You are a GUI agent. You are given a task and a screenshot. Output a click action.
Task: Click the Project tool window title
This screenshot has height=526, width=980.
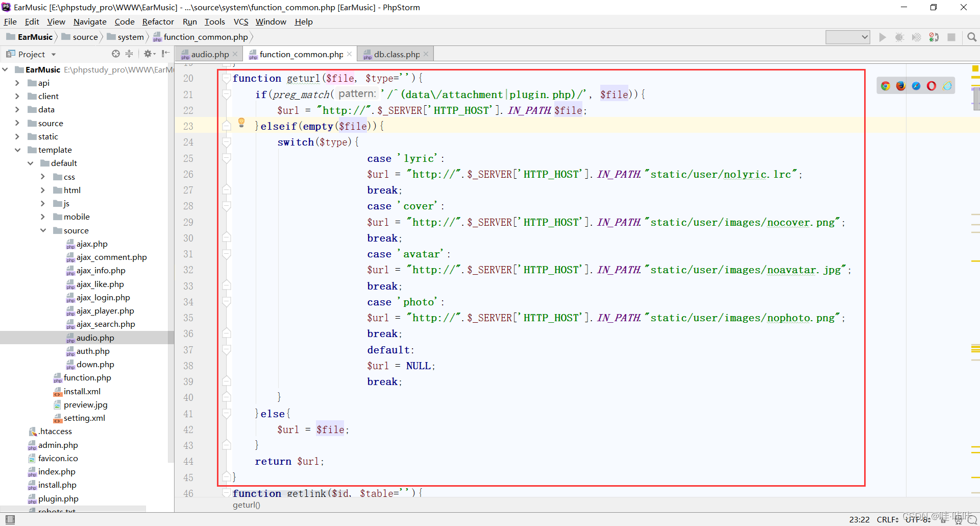(31, 54)
